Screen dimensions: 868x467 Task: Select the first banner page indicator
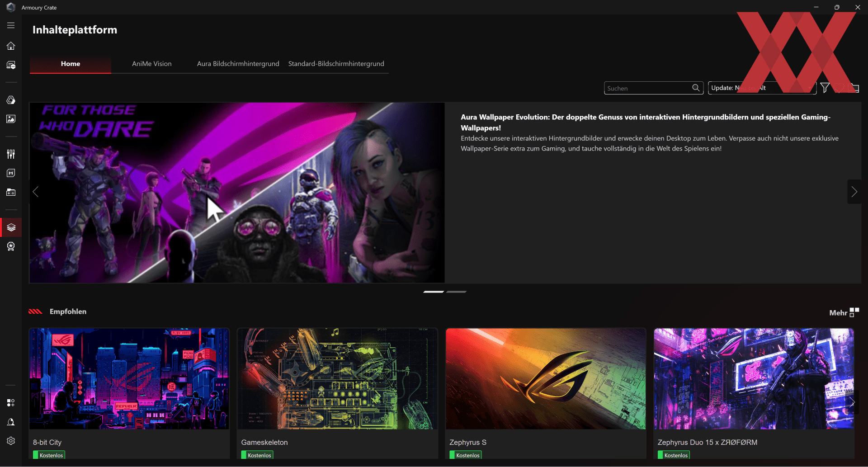click(x=434, y=292)
